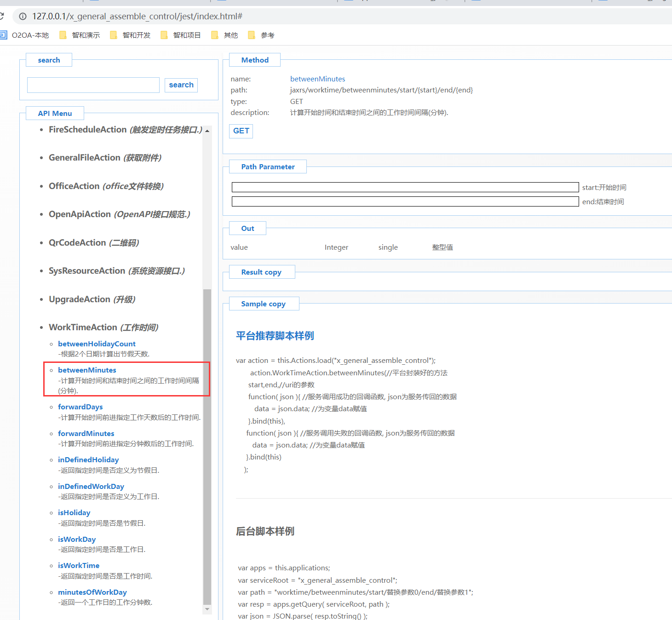This screenshot has height=620, width=672.
Task: Click the Sample copy label
Action: coord(264,304)
